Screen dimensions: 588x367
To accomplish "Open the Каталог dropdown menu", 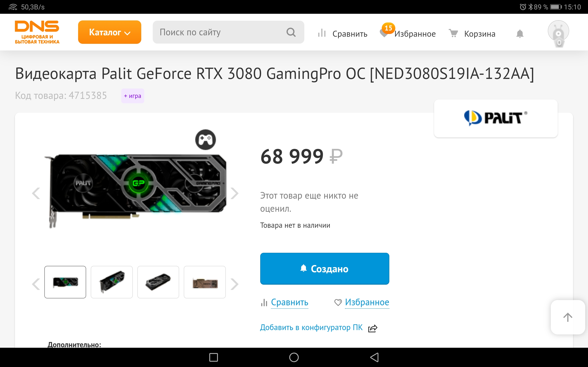I will pyautogui.click(x=110, y=32).
